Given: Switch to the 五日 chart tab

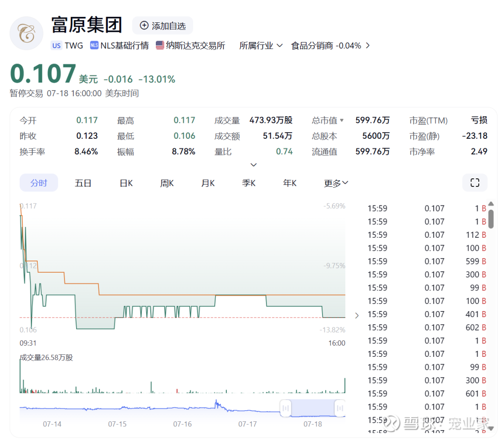Looking at the screenshot, I should 83,183.
